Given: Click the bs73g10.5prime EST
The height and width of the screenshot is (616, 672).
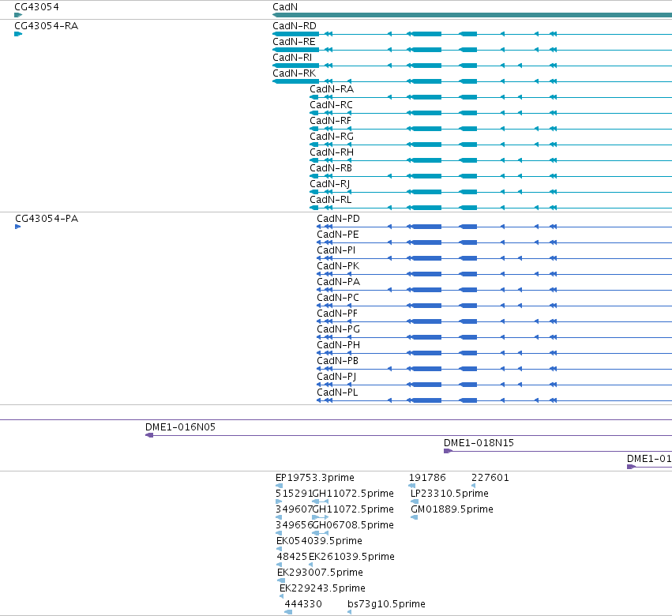Looking at the screenshot, I should click(x=387, y=604).
